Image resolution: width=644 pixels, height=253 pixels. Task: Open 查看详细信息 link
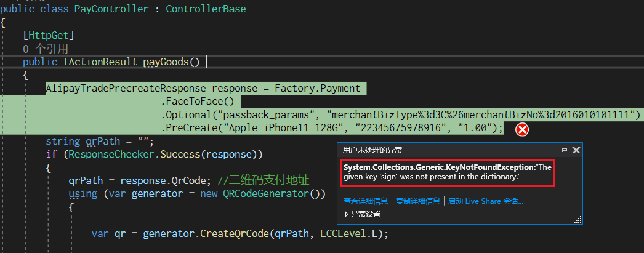366,201
